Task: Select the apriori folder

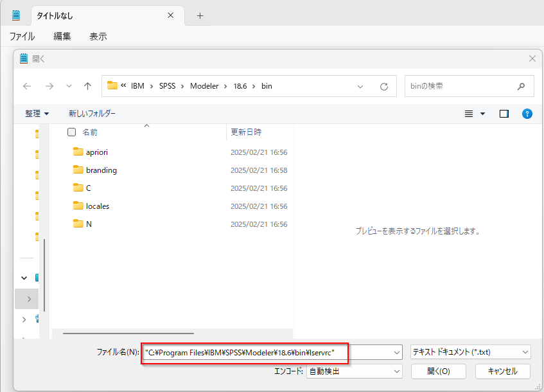Action: point(97,152)
